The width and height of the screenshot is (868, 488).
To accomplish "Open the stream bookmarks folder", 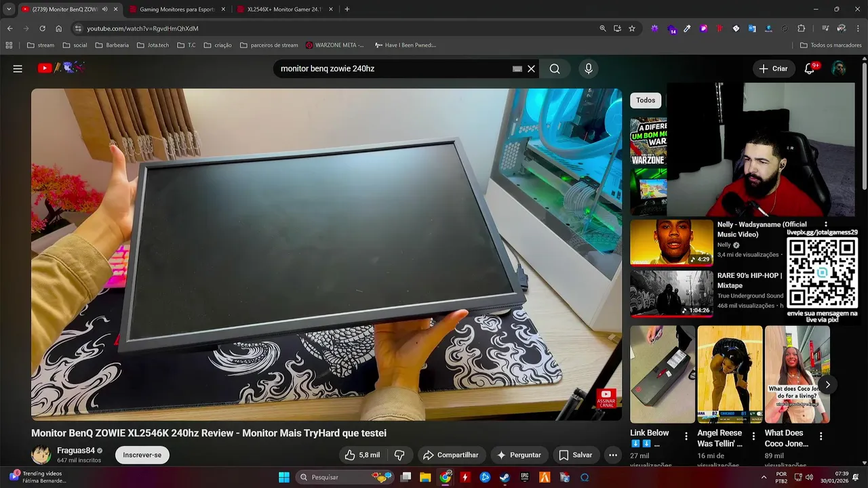I will [41, 45].
